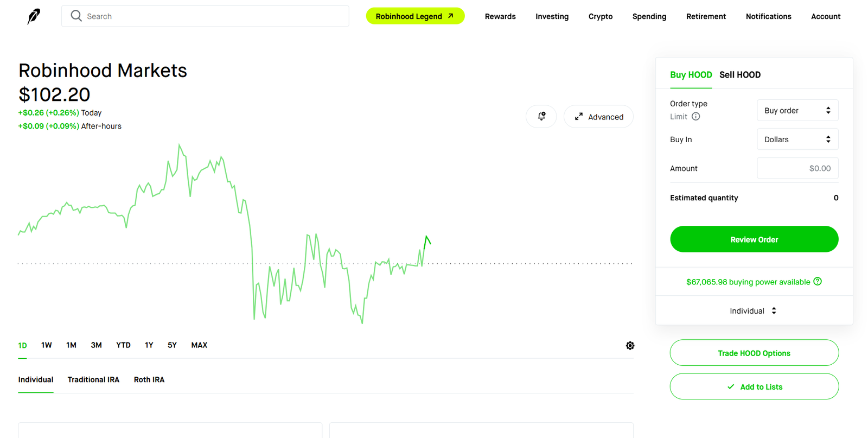868x438 pixels.
Task: Click Add to Lists button
Action: click(754, 386)
